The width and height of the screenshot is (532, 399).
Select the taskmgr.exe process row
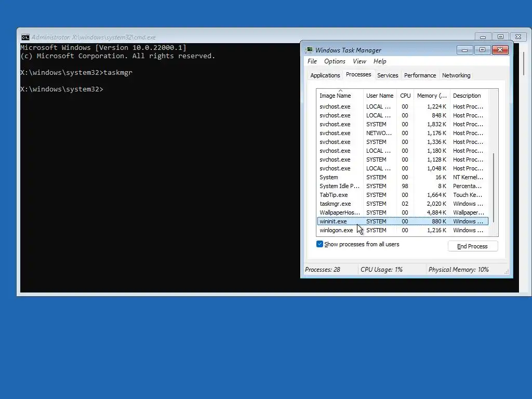tap(403, 204)
